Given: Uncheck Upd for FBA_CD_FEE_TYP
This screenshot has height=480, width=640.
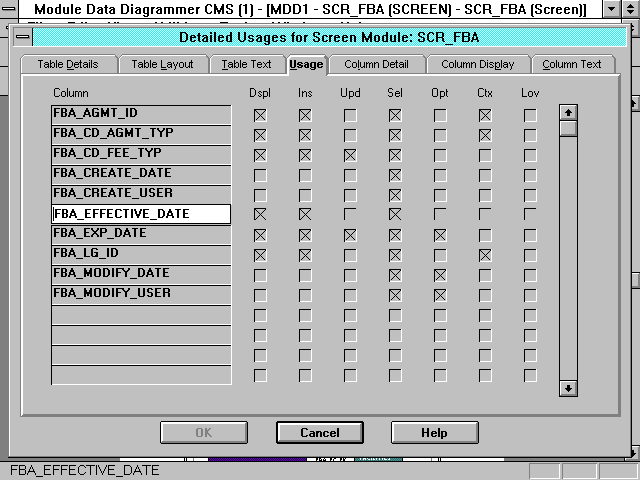Looking at the screenshot, I should tap(350, 154).
